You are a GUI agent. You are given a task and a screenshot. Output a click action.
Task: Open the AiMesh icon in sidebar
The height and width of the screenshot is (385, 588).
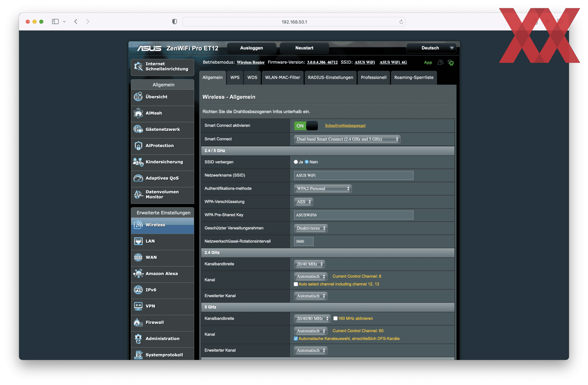[138, 113]
